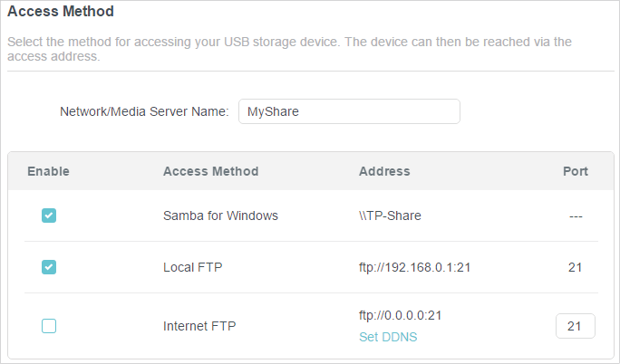Select the Local FTP method label
Image resolution: width=620 pixels, height=364 pixels.
click(192, 267)
